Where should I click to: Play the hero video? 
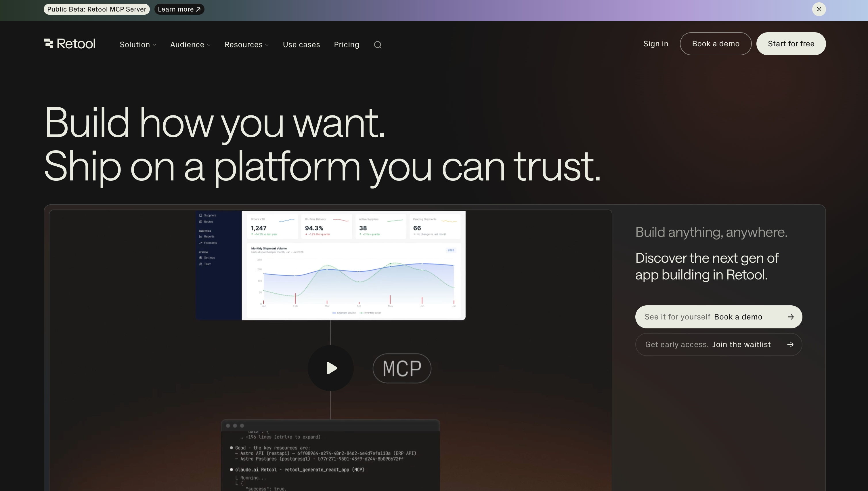tap(330, 368)
